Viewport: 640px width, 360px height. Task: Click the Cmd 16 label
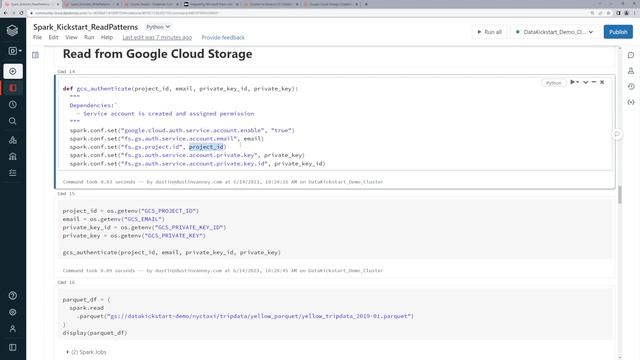point(66,282)
